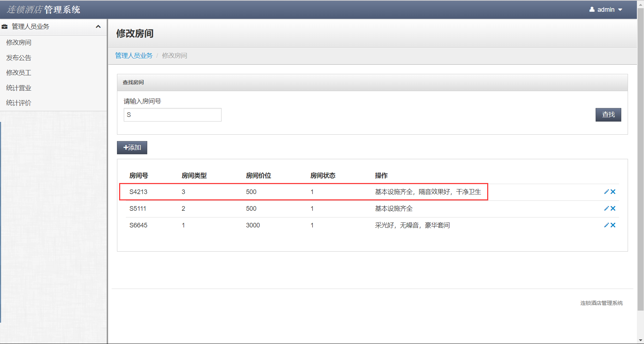Screen dimensions: 644x344
Task: Open the 发布公告 page
Action: click(18, 58)
